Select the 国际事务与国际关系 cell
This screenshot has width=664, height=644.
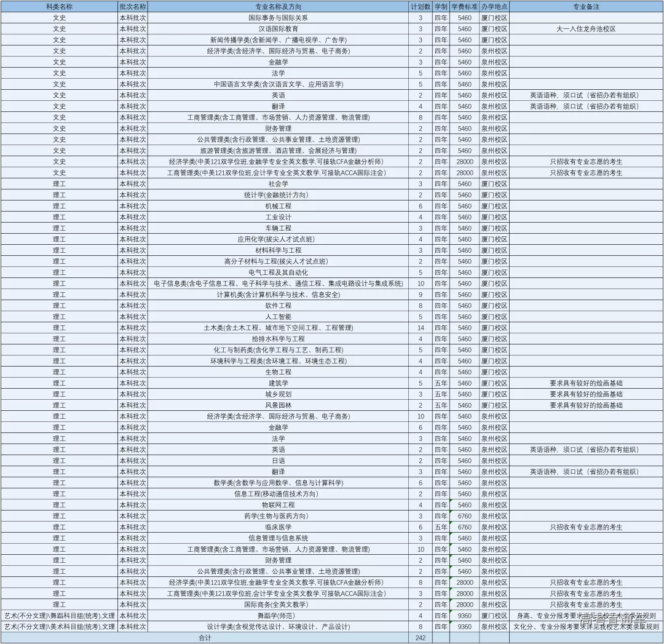(279, 18)
